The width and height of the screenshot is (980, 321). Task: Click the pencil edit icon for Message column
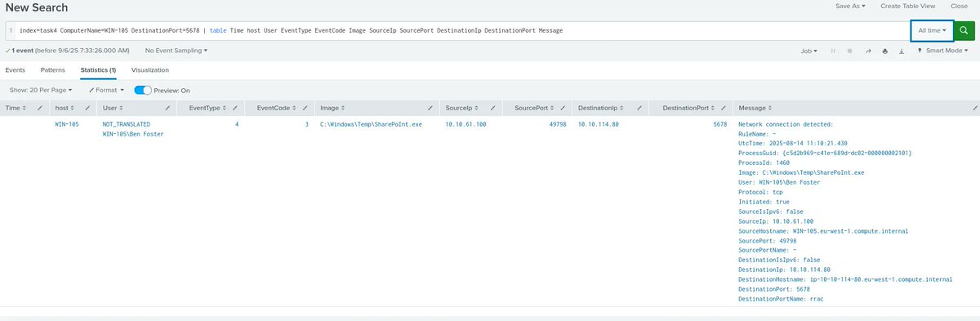974,108
